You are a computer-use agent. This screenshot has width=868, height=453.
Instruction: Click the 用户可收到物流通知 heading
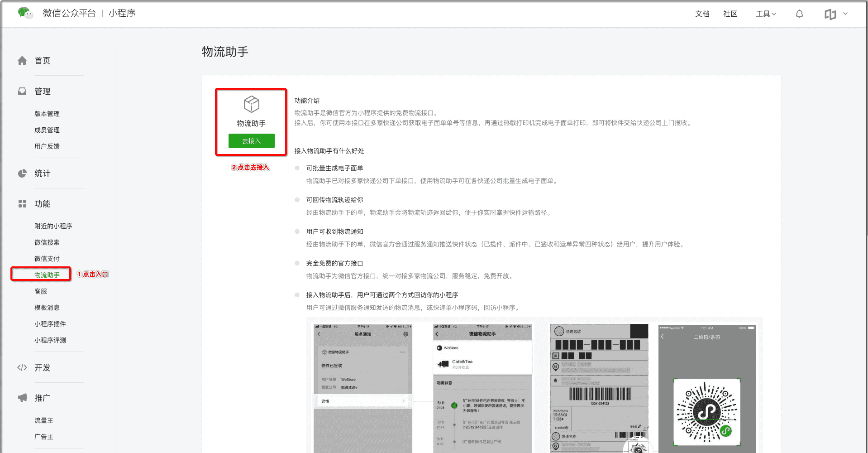(334, 231)
